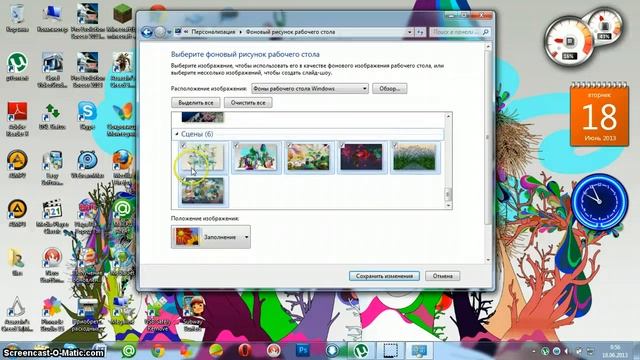Image resolution: width=640 pixels, height=360 pixels.
Task: Click the 'Фоновый рисунок рабочего стола' breadcrumb
Action: click(x=290, y=32)
